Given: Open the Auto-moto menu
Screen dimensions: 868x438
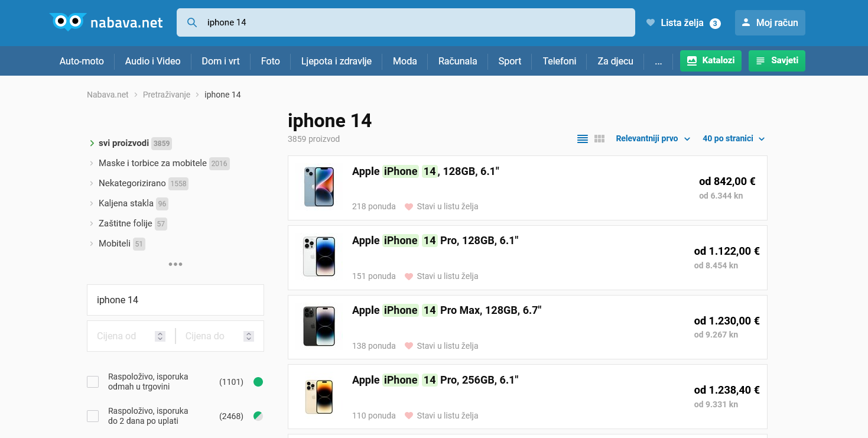Looking at the screenshot, I should 82,61.
